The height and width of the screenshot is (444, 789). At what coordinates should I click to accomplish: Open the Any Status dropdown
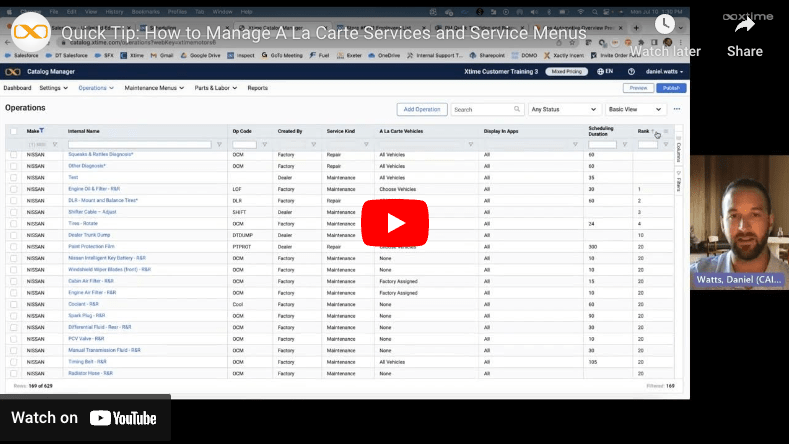[564, 109]
